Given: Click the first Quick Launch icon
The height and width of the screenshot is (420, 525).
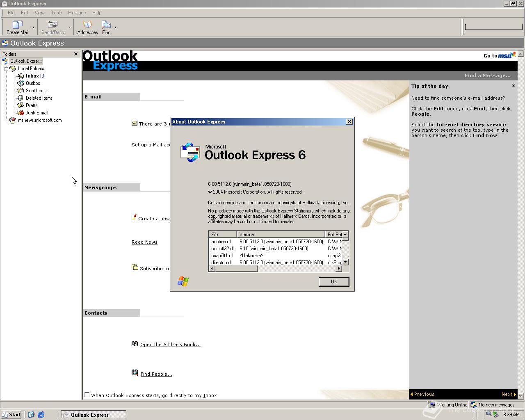Looking at the screenshot, I should click(31, 415).
